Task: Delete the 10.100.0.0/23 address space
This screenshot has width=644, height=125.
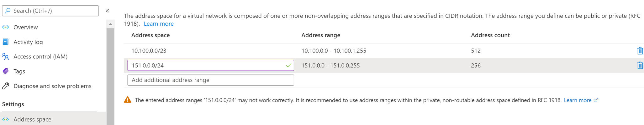Action: (x=640, y=51)
